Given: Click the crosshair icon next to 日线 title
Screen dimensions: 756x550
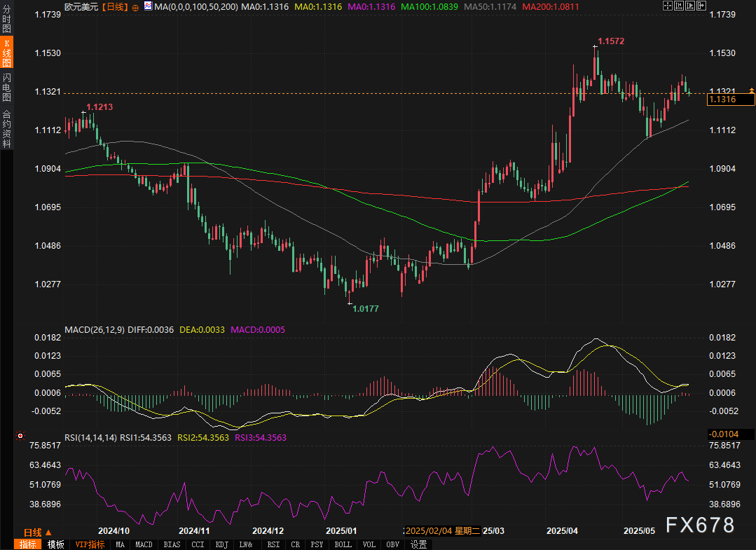Looking at the screenshot, I should [x=135, y=6].
